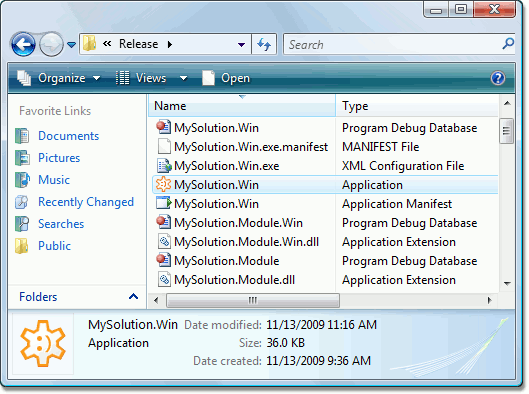Image resolution: width=529 pixels, height=394 pixels.
Task: Sort files by the Name column header
Action: [242, 106]
